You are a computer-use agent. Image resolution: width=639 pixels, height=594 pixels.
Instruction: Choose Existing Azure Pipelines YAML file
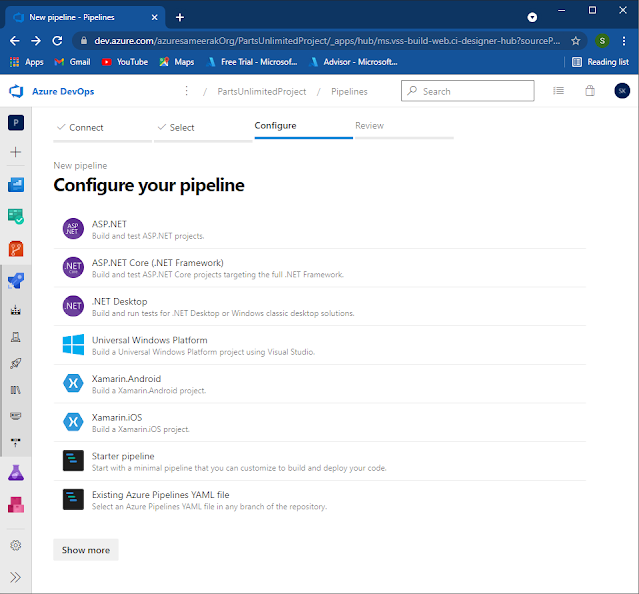320,500
